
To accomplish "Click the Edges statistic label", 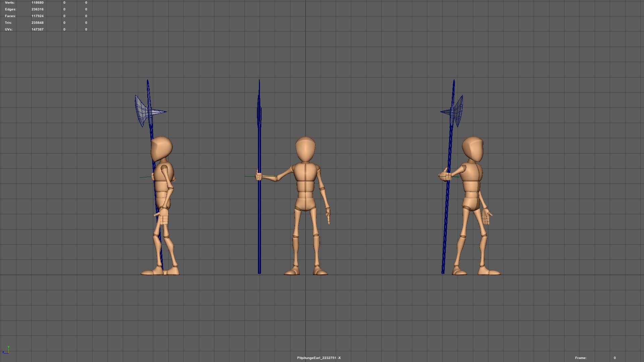I will coord(10,9).
